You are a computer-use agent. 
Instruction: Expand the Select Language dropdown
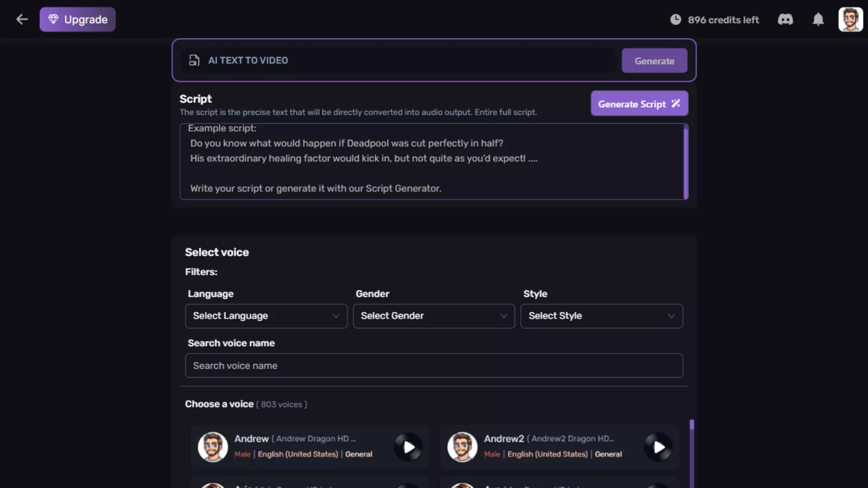266,316
